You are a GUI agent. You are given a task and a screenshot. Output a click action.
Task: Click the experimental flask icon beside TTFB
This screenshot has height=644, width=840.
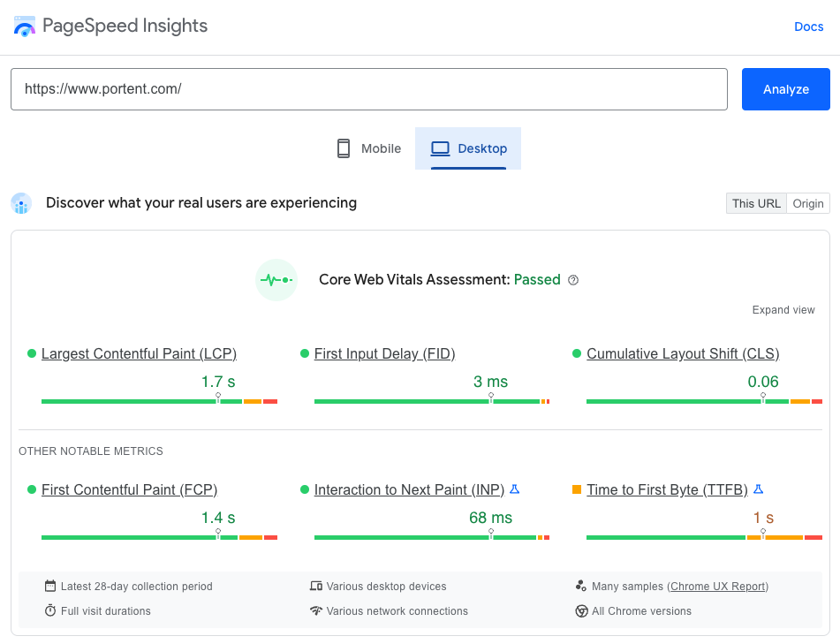(758, 489)
